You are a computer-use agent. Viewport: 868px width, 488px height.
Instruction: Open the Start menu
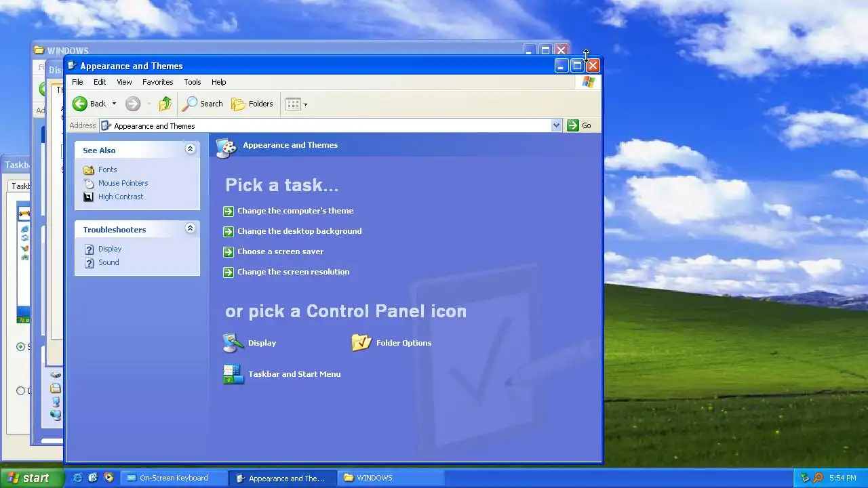[32, 478]
